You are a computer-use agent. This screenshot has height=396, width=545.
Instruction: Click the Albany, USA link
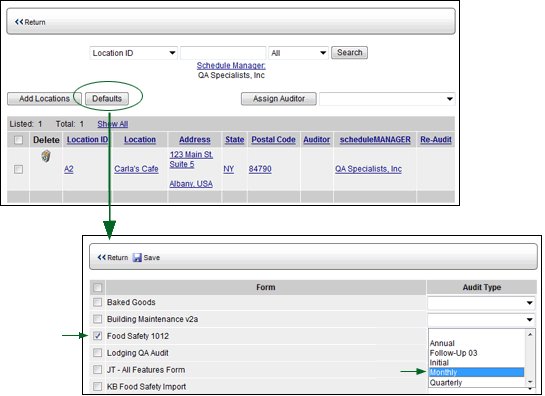(x=191, y=184)
